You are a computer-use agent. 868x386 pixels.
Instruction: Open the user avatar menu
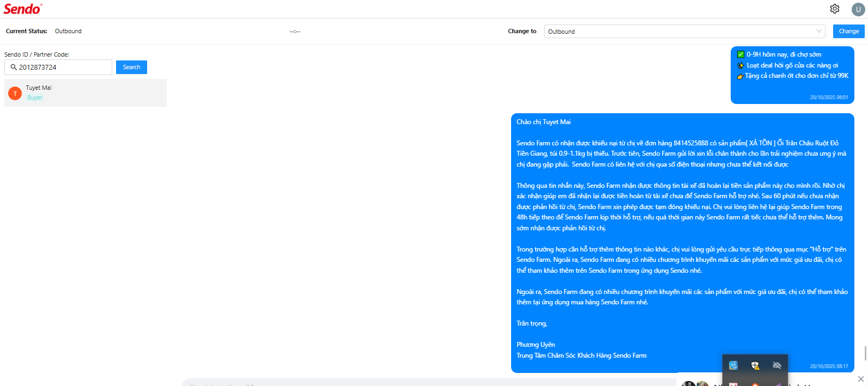pos(858,9)
